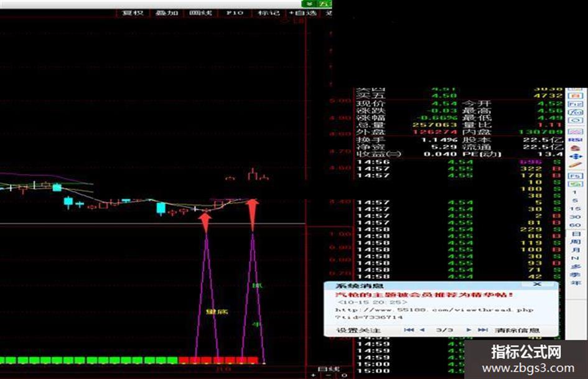Screen dimensions: 588x379
Task: Click the circle box icon below Zo
Action: point(576,121)
